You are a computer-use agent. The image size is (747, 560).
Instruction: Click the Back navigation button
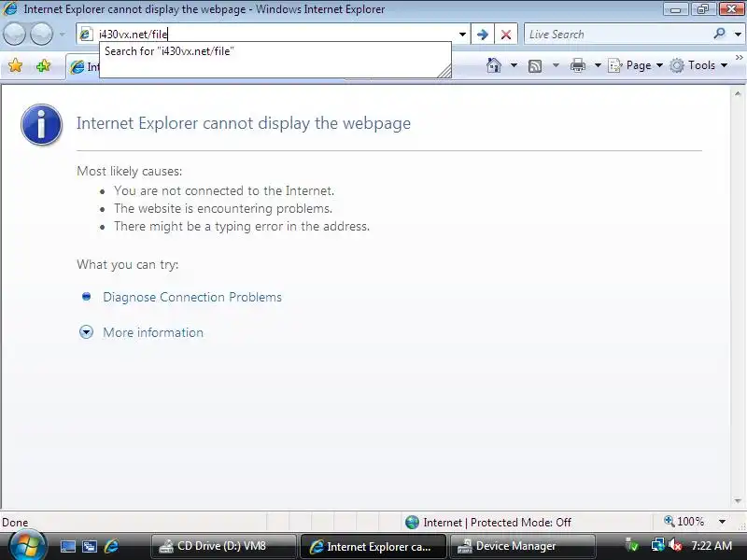pyautogui.click(x=14, y=34)
